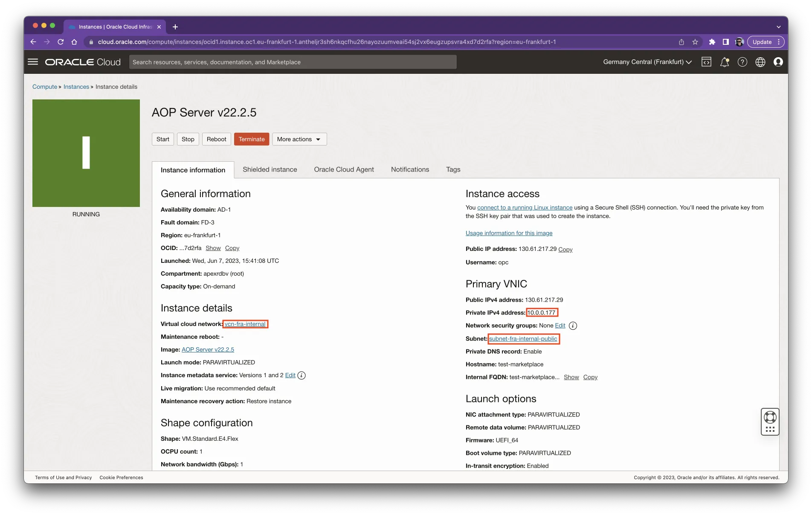Open Usage information for this image link
This screenshot has height=515, width=812.
(509, 233)
